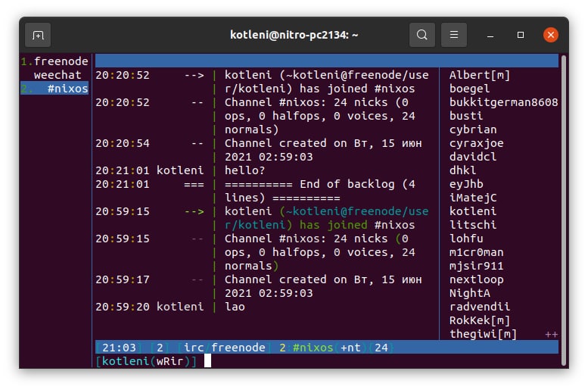Open a new terminal tab icon
The width and height of the screenshot is (588, 390).
(x=38, y=35)
